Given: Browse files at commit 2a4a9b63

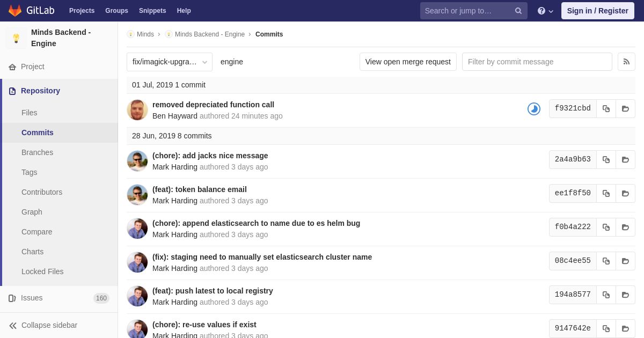Looking at the screenshot, I should [625, 159].
